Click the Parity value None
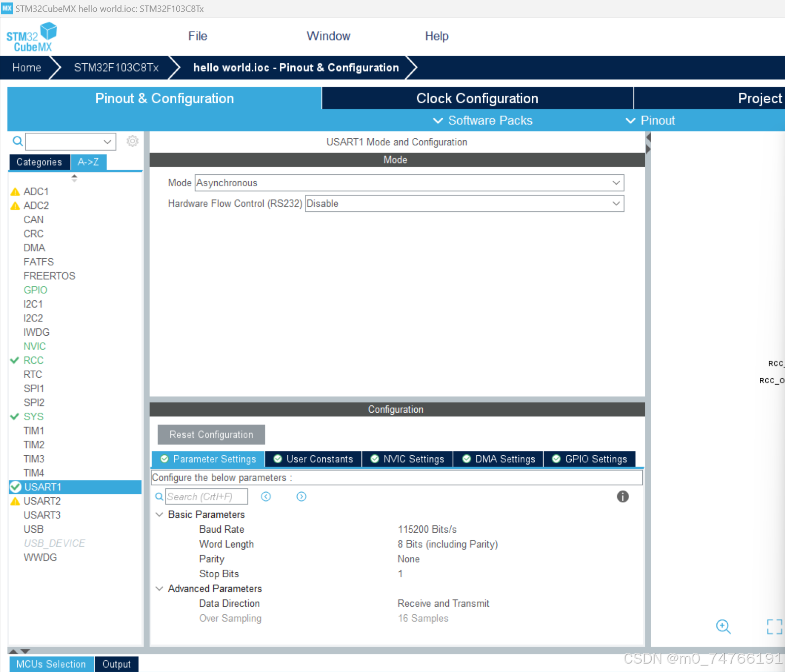Image resolution: width=785 pixels, height=672 pixels. [408, 559]
